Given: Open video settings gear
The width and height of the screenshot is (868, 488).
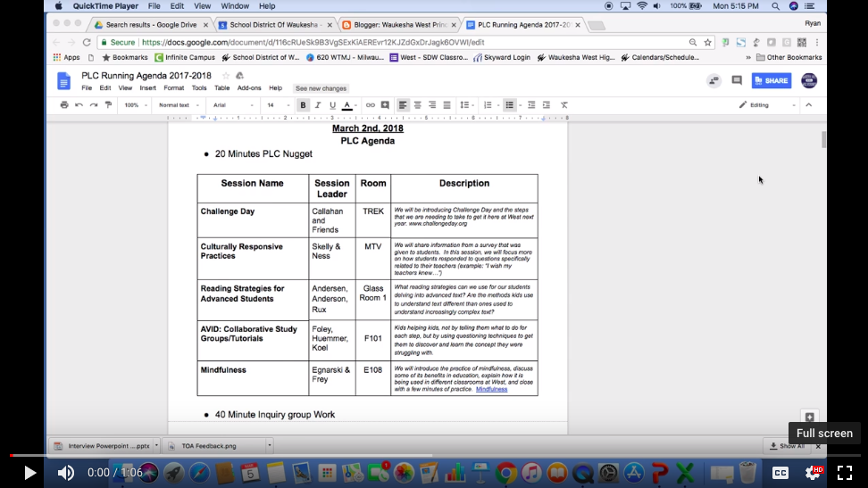Looking at the screenshot, I should (814, 473).
